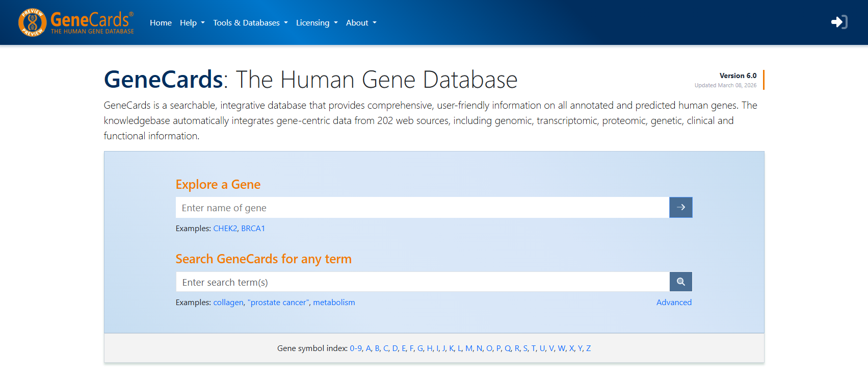Open gene symbol index L
This screenshot has height=375, width=868.
coord(459,348)
